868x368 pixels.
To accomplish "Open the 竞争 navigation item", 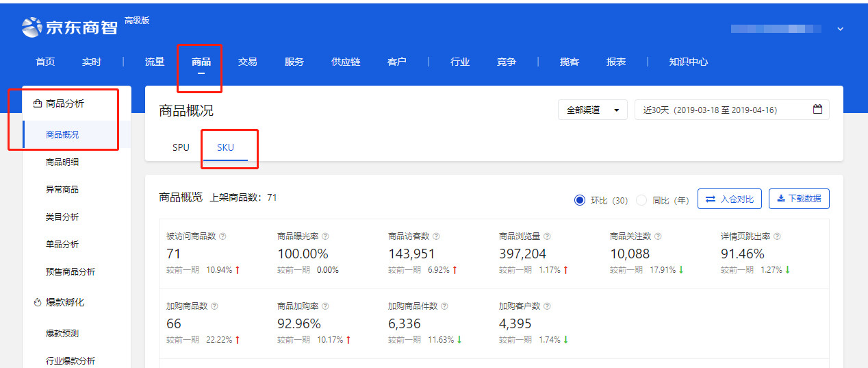I will 507,62.
